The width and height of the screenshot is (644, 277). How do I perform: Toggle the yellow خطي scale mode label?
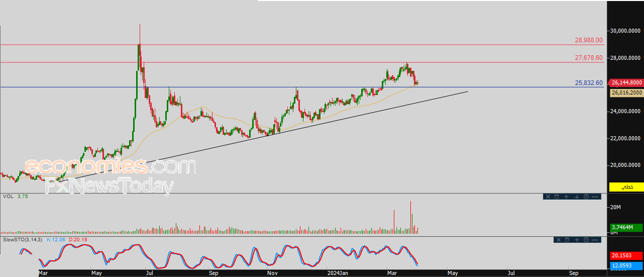(x=626, y=187)
